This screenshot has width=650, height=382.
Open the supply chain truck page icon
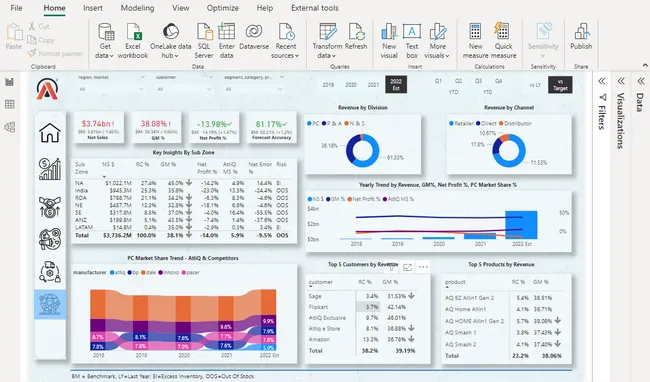click(x=50, y=272)
